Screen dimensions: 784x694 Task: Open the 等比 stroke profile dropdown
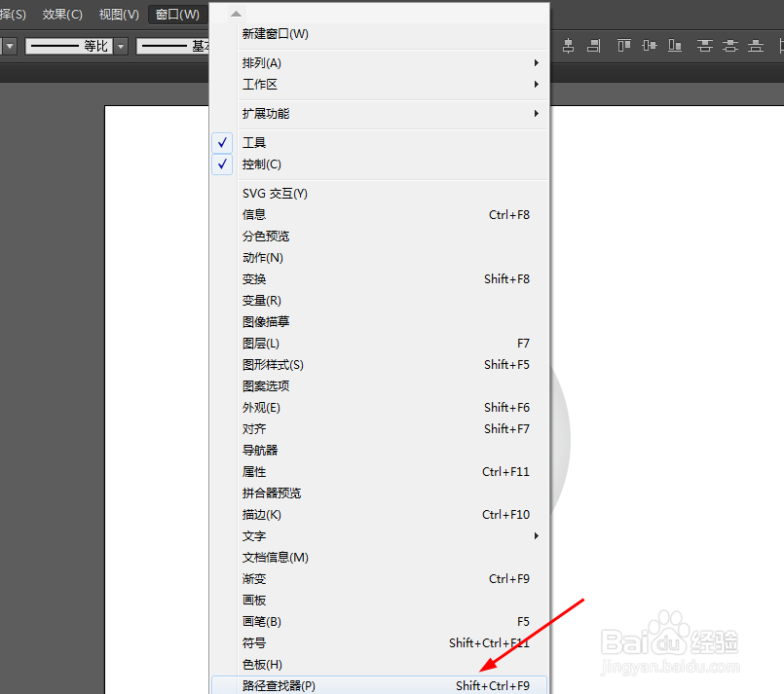[121, 47]
